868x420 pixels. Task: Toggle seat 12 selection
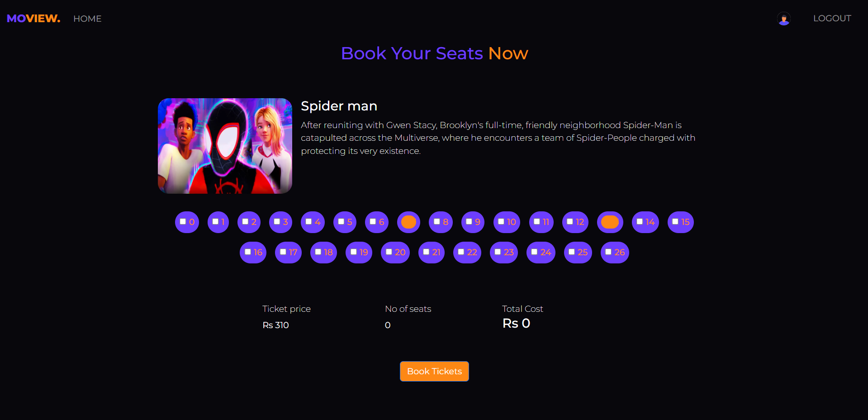pyautogui.click(x=575, y=222)
